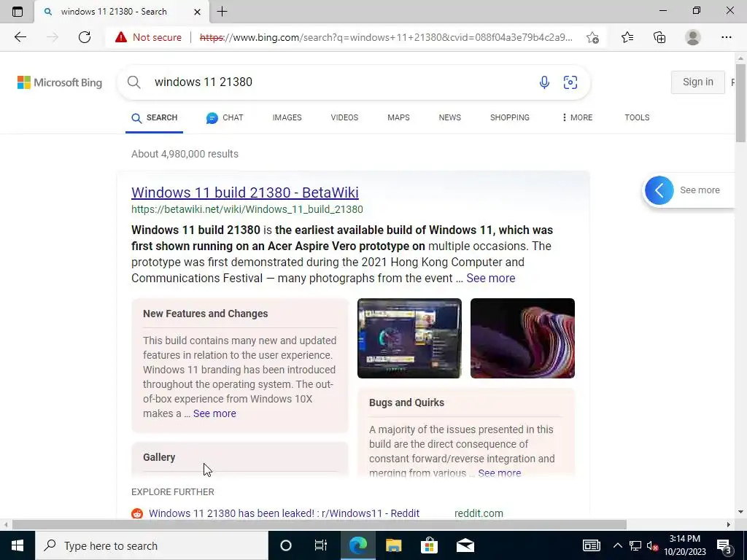747x560 pixels.
Task: Click See more in New Features and Changes
Action: (x=214, y=414)
